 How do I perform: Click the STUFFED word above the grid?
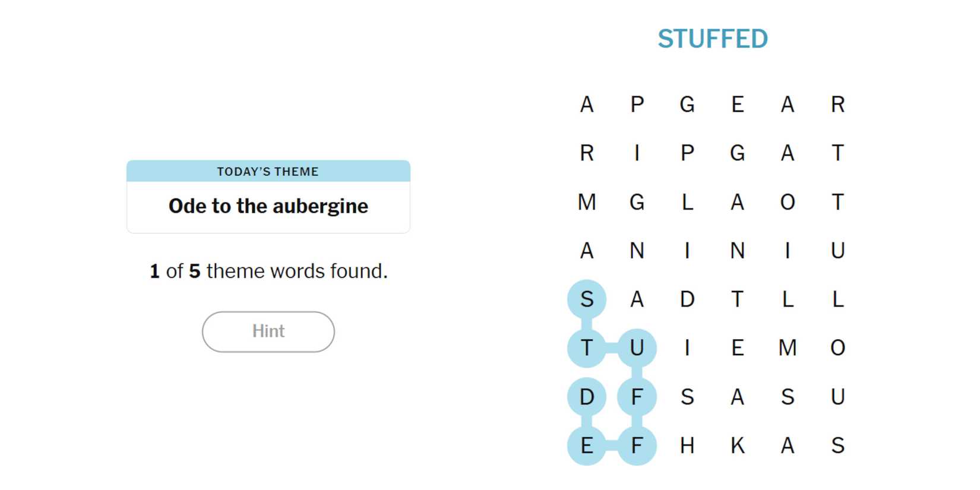(x=712, y=39)
